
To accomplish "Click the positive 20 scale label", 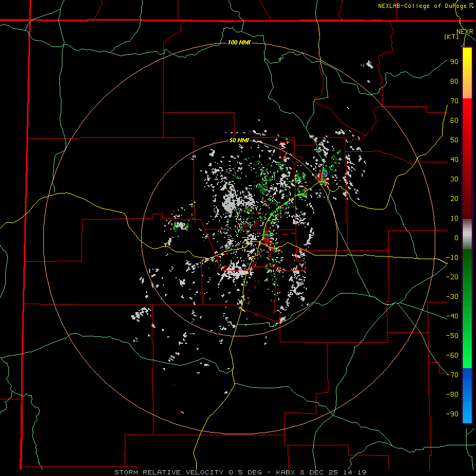I will 454,198.
